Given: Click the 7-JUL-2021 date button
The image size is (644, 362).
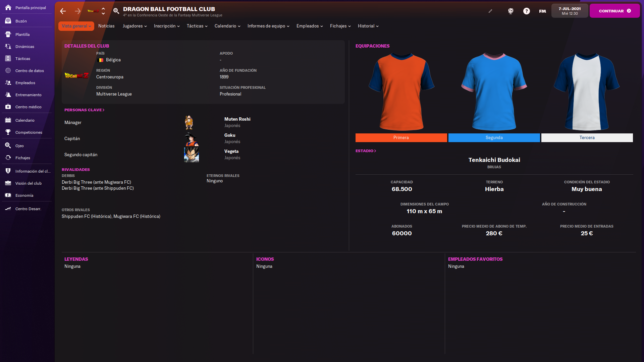Looking at the screenshot, I should click(570, 11).
